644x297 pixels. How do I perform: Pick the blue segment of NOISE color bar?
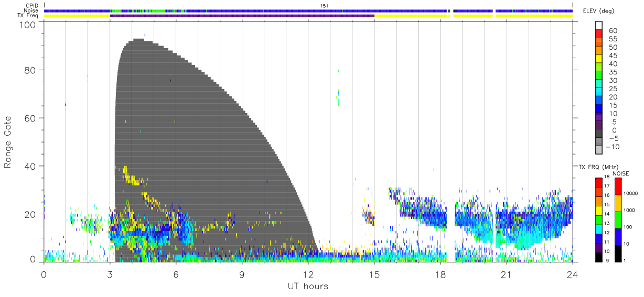tap(617, 236)
